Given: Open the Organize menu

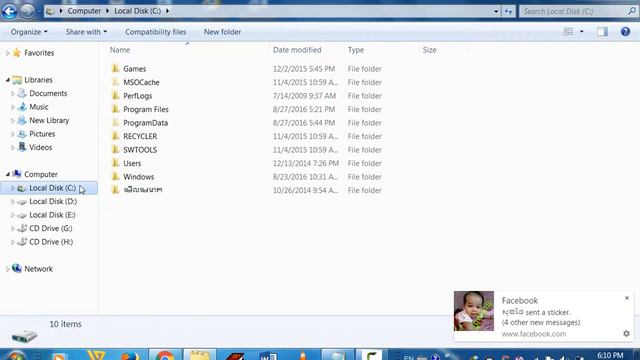Looking at the screenshot, I should click(x=29, y=32).
